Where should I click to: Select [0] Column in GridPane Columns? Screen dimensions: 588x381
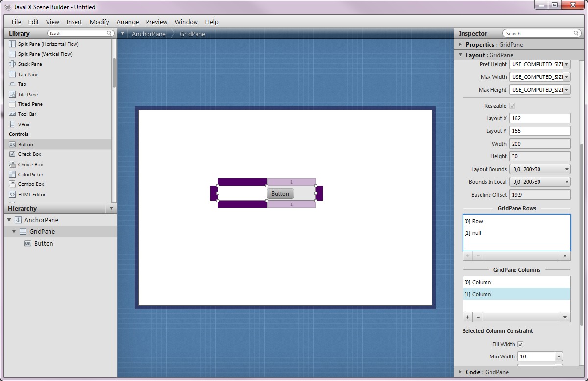(x=516, y=282)
